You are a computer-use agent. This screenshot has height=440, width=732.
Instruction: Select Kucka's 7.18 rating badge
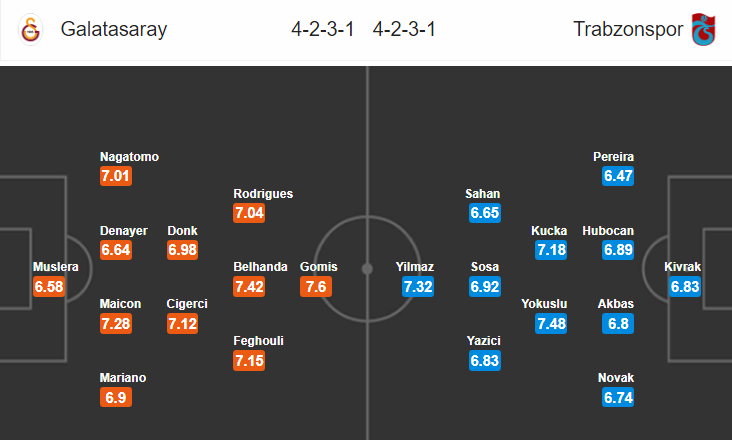coord(551,250)
